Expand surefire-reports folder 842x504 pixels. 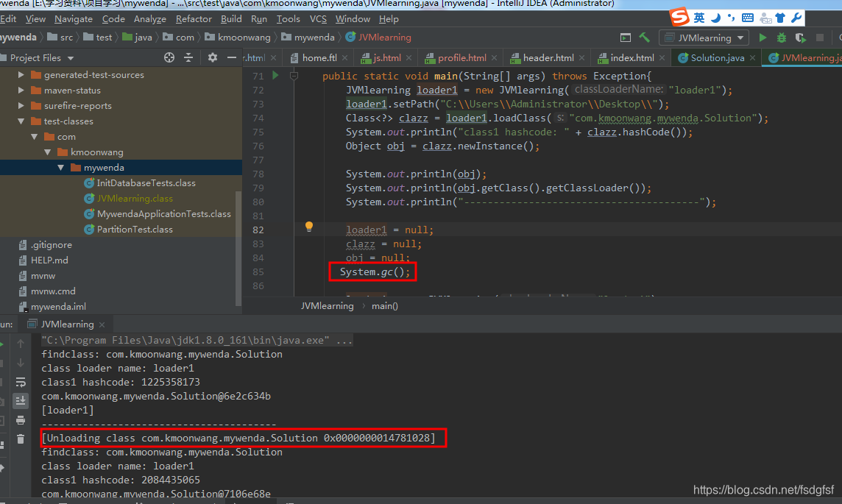tap(21, 106)
